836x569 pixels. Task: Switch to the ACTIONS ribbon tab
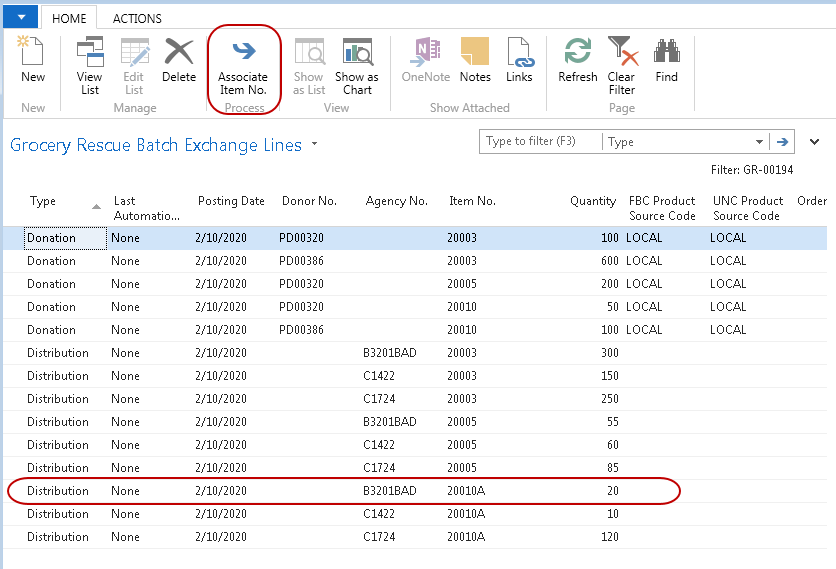137,18
